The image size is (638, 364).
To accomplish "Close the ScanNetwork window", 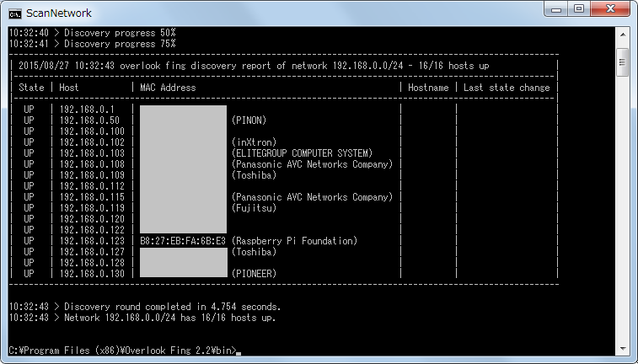I will (x=610, y=9).
